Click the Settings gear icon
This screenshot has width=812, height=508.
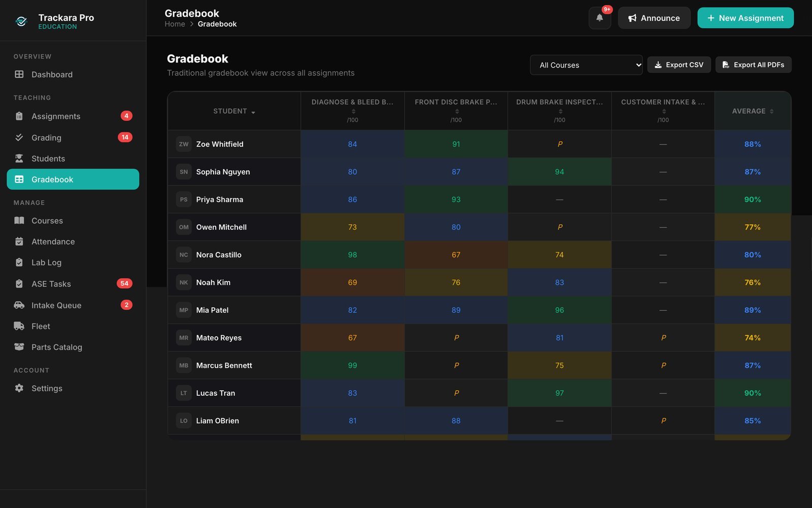click(19, 388)
